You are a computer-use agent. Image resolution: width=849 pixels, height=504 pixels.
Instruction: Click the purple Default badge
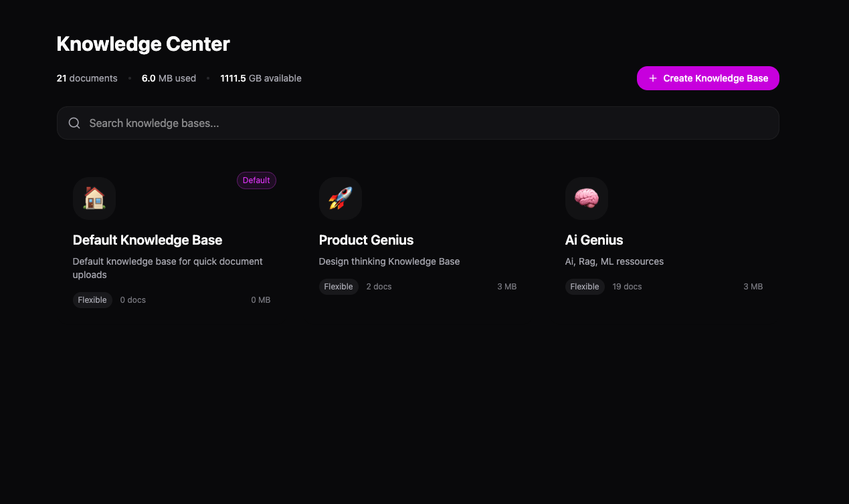coord(256,180)
